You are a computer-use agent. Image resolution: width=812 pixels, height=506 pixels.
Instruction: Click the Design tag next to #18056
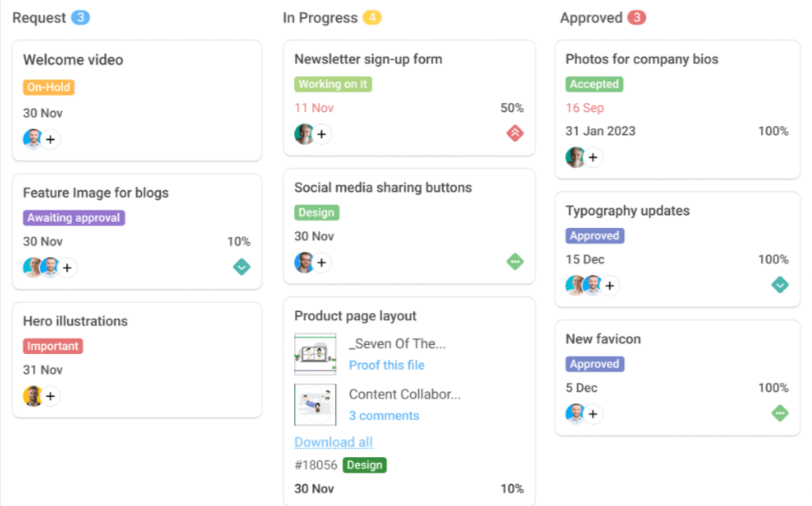pos(365,465)
